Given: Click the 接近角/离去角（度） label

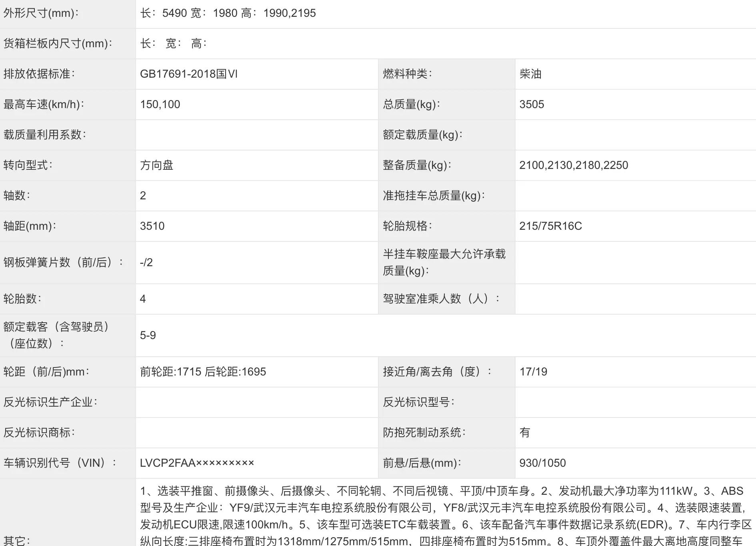Looking at the screenshot, I should click(438, 372).
